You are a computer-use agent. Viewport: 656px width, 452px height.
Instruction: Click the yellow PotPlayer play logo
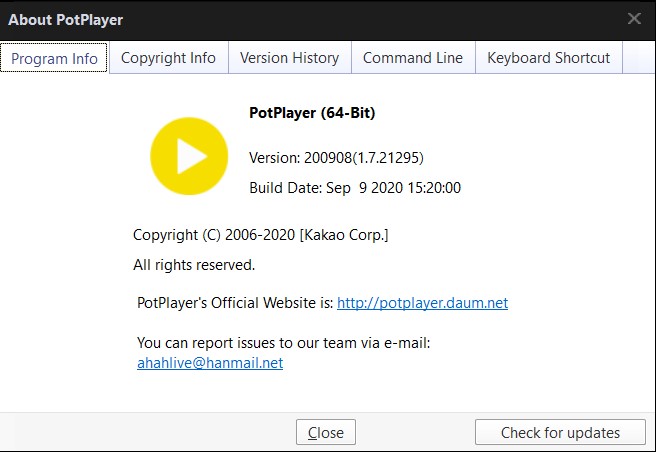pos(191,155)
